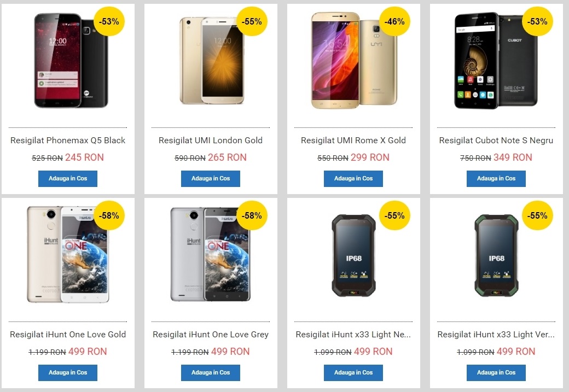Viewport: 569px width, 392px height.
Task: Follow the Resigilat UMI London Gold link
Action: pyautogui.click(x=211, y=141)
